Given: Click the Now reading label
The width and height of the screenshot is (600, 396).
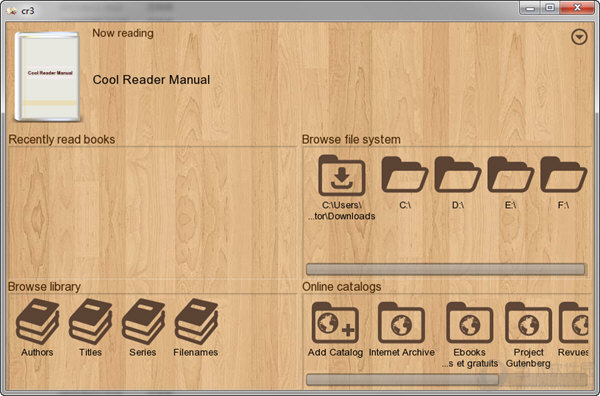Looking at the screenshot, I should 123,33.
